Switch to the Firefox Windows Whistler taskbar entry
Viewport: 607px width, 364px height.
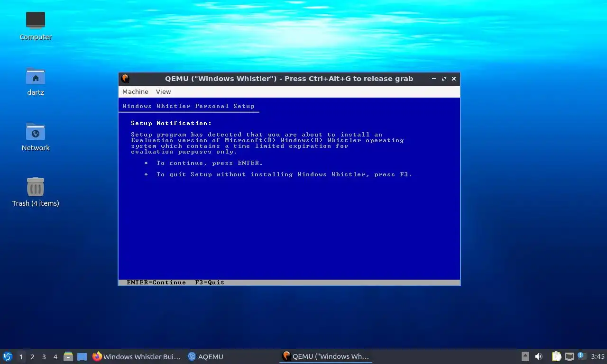(137, 356)
